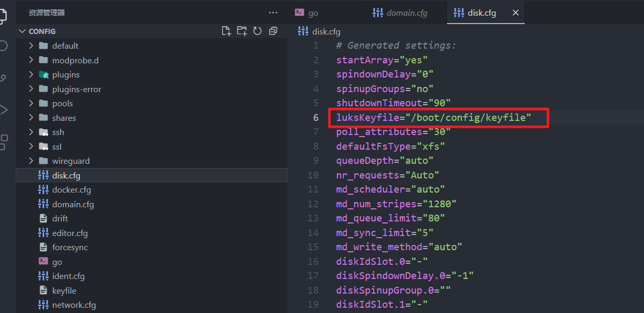Refresh the explorer file tree
The height and width of the screenshot is (313, 644).
pyautogui.click(x=257, y=31)
